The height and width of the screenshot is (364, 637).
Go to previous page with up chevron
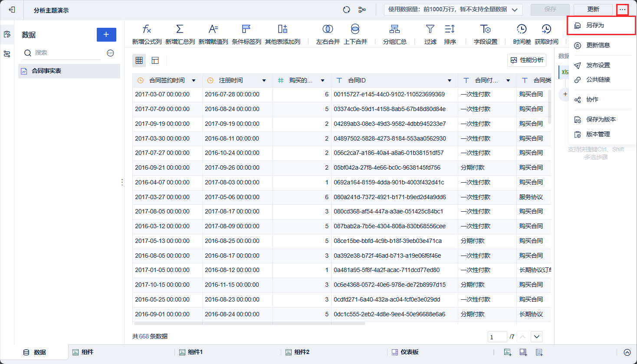coord(523,337)
